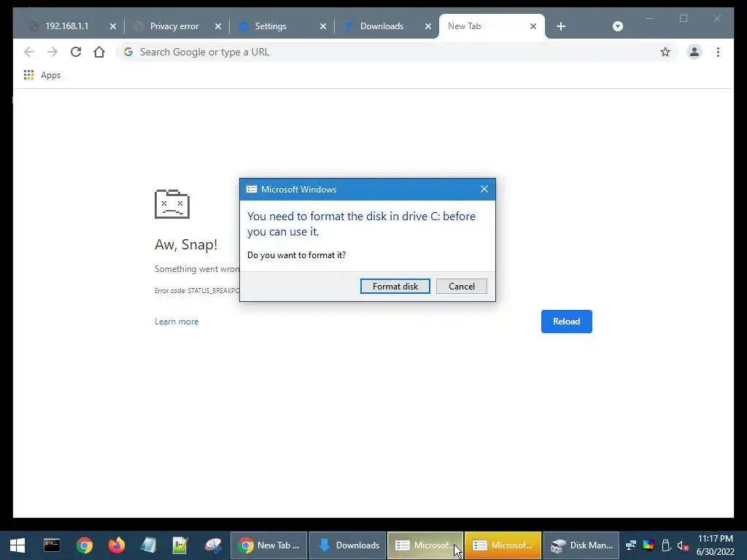747x560 pixels.
Task: Switch to the New Tab Chrome taskbar window
Action: [x=269, y=545]
